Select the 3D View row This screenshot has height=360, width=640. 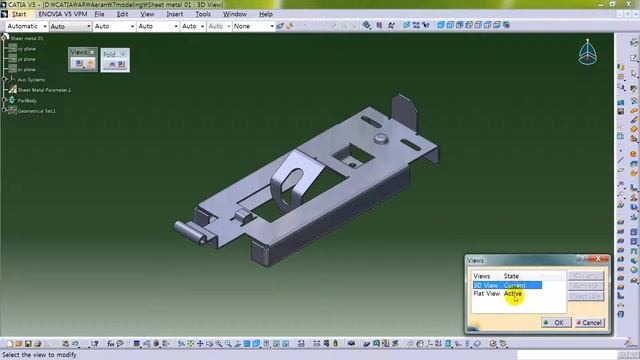point(507,285)
